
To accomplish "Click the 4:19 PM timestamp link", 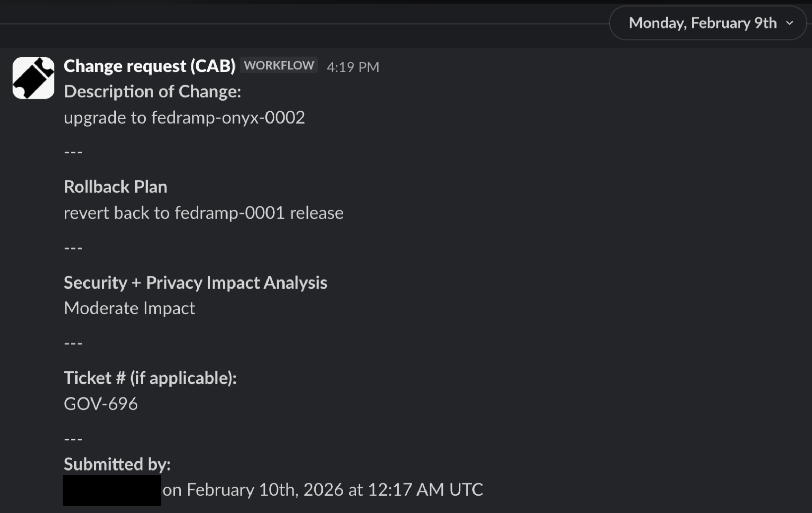I will (x=353, y=66).
